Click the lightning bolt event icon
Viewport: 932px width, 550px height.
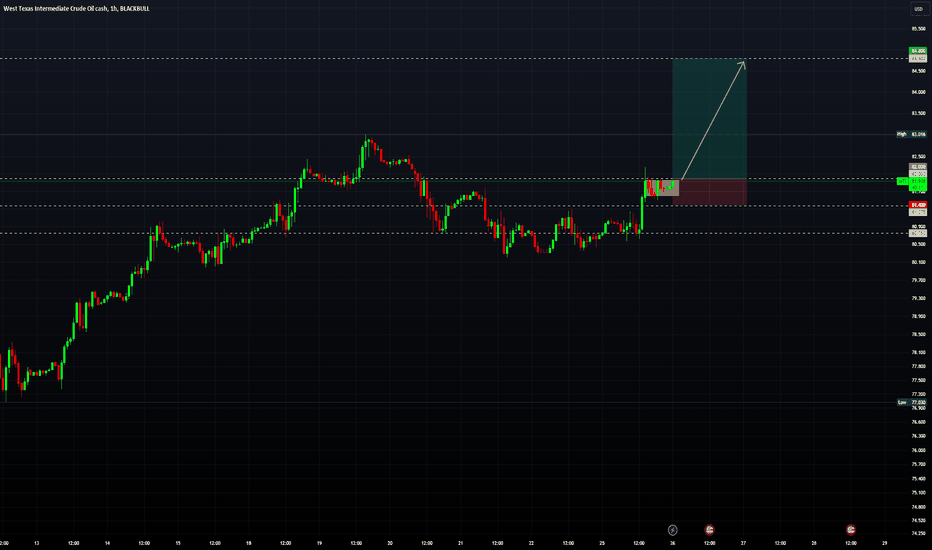pos(672,529)
